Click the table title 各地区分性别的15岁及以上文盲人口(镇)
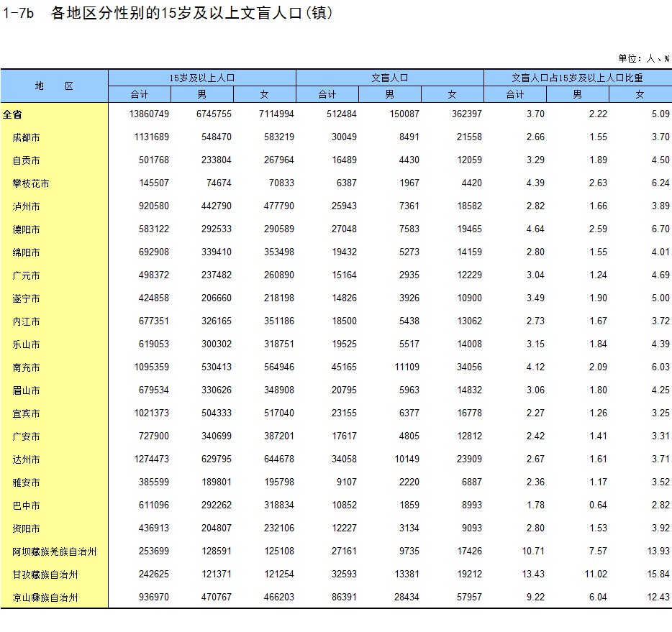Image resolution: width=672 pixels, height=632 pixels. tap(191, 13)
